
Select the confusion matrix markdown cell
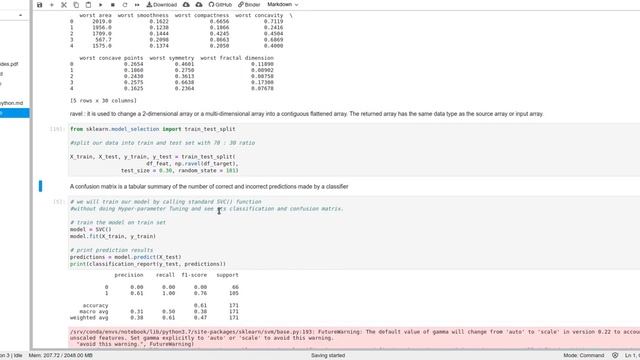point(209,187)
